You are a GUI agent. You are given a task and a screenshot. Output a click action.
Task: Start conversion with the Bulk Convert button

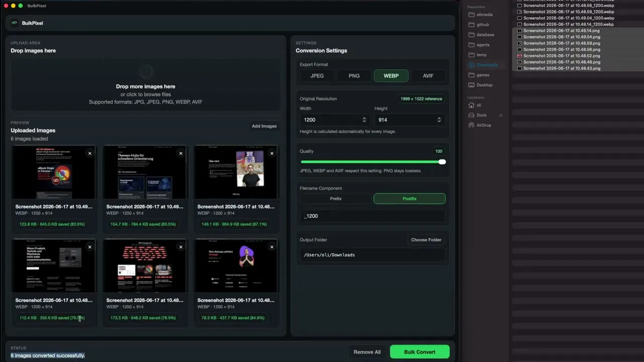(x=420, y=352)
